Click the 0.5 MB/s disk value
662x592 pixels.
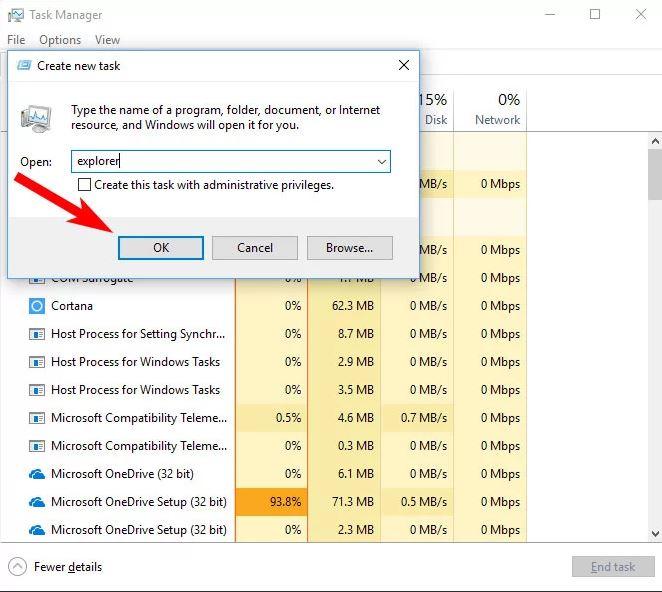(x=424, y=502)
